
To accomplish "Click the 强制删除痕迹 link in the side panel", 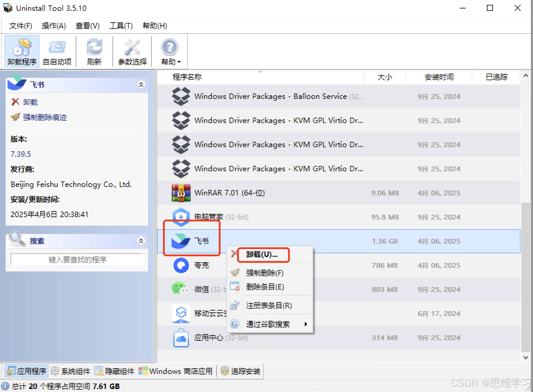I will click(45, 117).
